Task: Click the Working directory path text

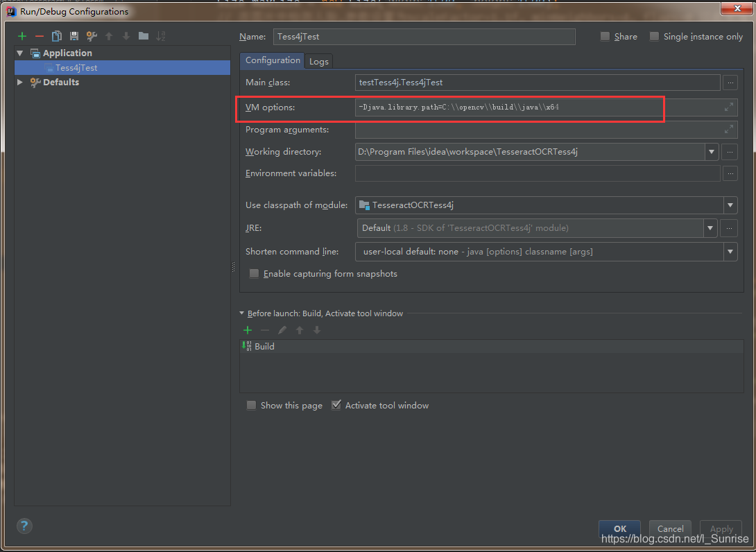Action: [467, 152]
